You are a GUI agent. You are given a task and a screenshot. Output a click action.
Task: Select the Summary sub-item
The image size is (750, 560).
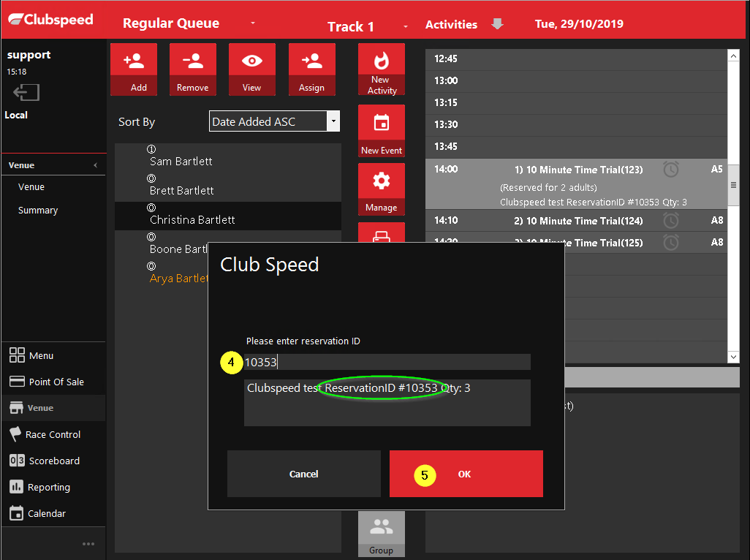pos(38,211)
